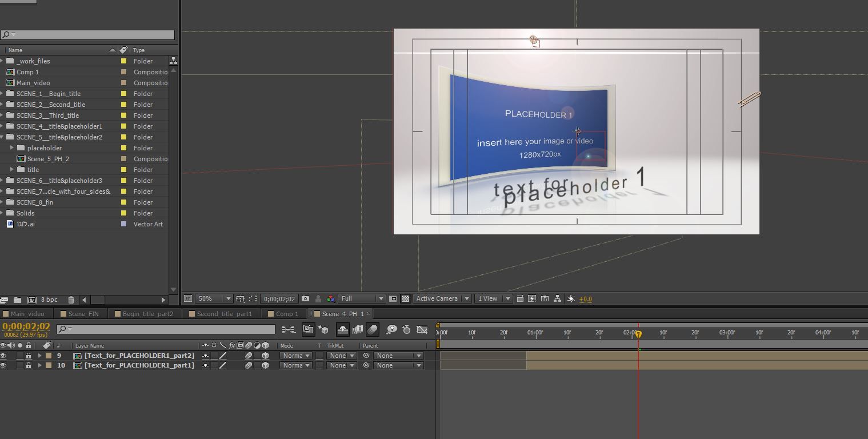Open the Active Camera view dropdown
This screenshot has width=868, height=439.
coord(442,299)
